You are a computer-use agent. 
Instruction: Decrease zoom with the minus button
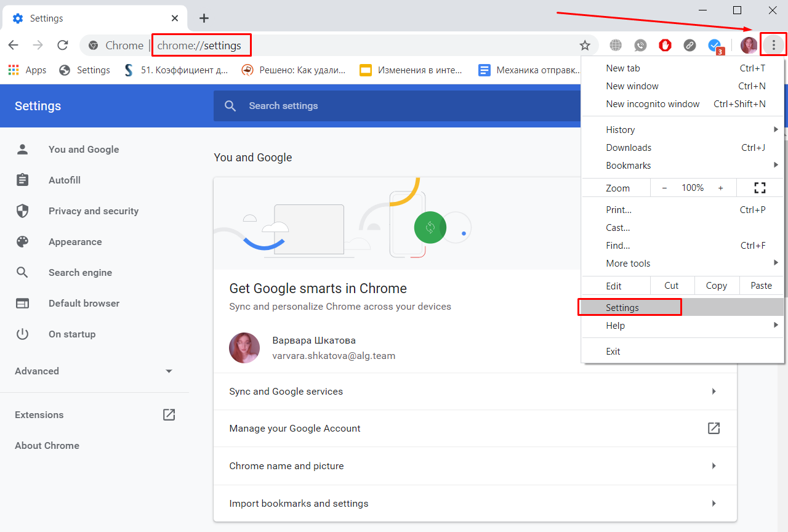(664, 188)
